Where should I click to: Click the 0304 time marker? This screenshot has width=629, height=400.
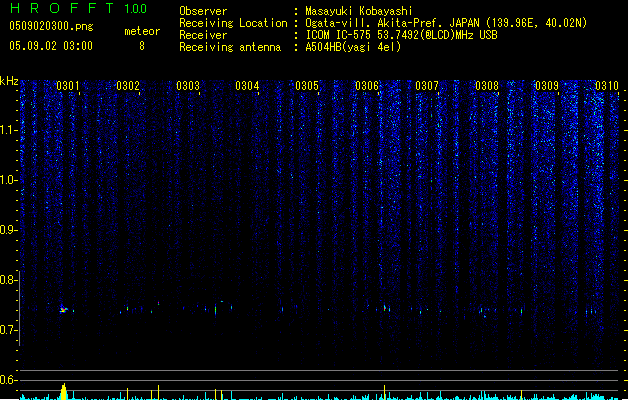pyautogui.click(x=247, y=85)
